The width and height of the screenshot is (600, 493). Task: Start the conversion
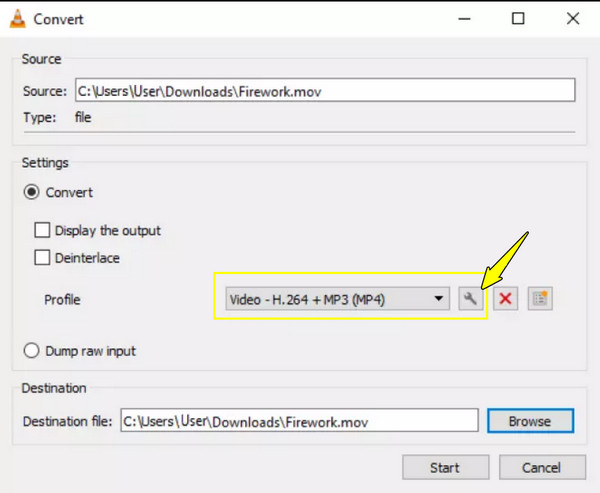(x=445, y=467)
